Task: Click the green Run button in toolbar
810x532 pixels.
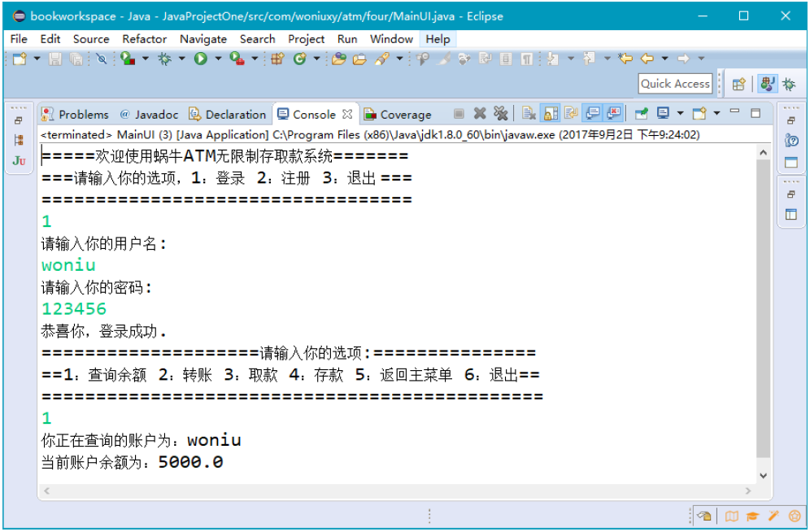Action: pyautogui.click(x=200, y=59)
